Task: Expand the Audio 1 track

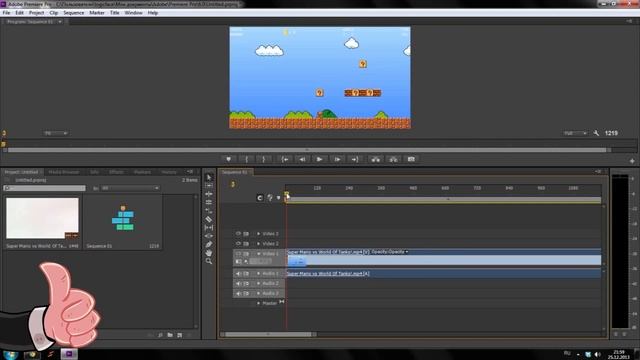Action: 258,273
